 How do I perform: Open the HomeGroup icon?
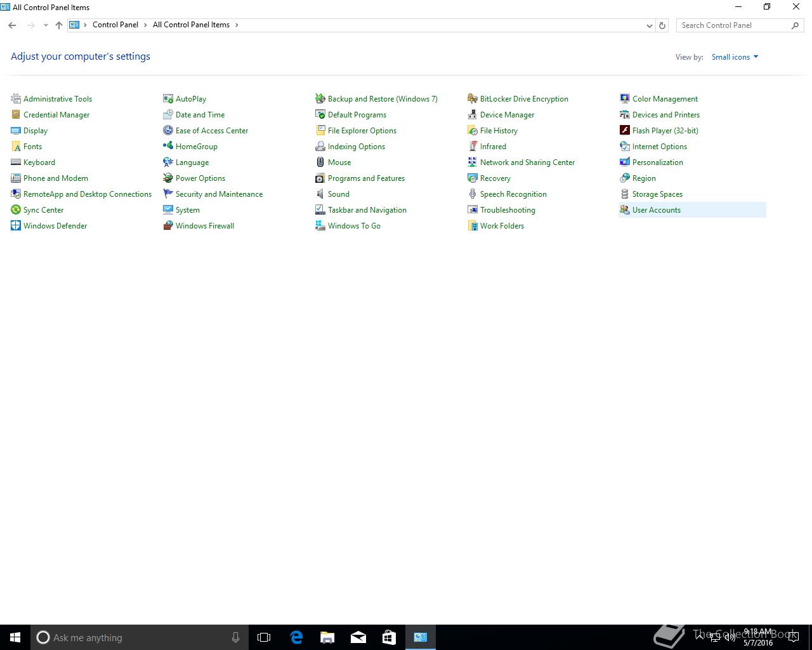(x=168, y=146)
